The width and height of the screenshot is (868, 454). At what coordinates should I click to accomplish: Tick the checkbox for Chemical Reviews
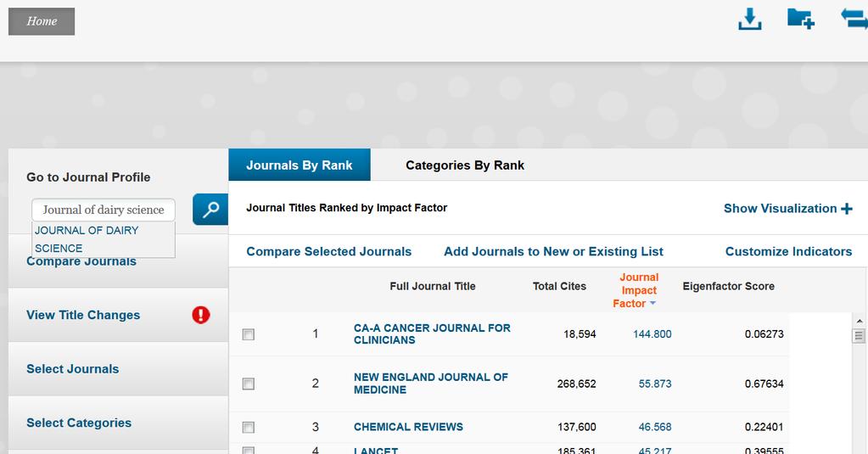click(x=249, y=428)
